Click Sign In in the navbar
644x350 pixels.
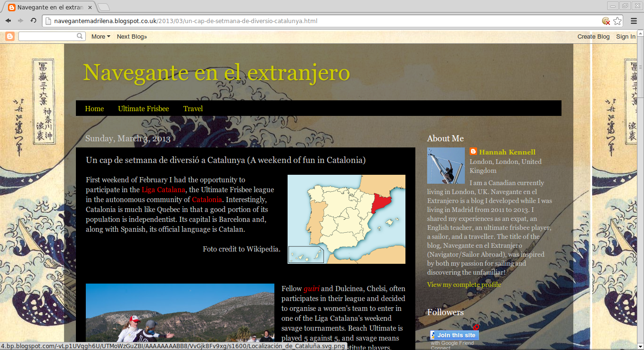pyautogui.click(x=626, y=36)
